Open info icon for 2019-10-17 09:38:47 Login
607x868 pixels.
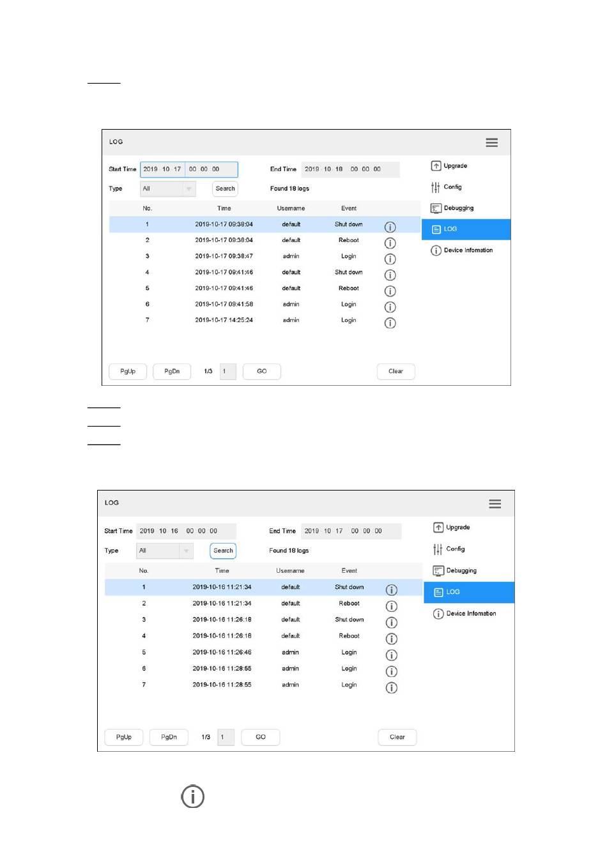[390, 259]
